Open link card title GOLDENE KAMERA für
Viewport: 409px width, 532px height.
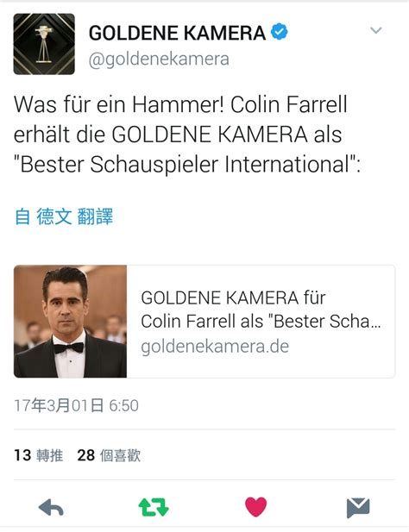233,297
